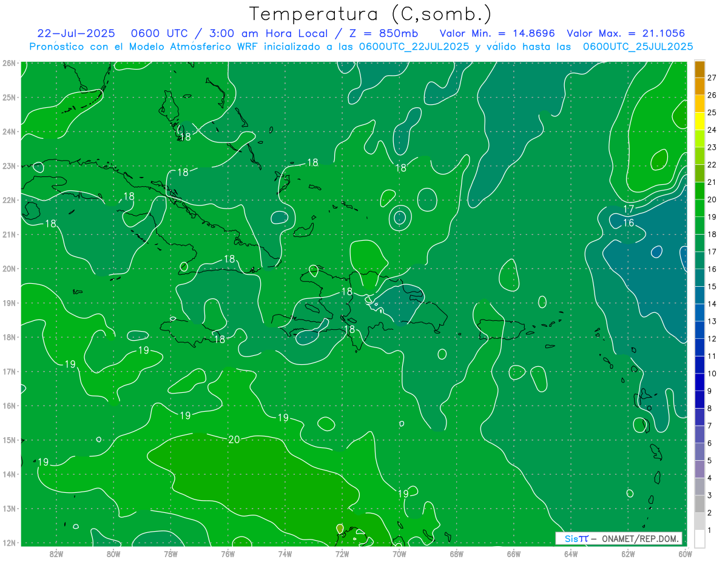Click the "72W" longitude axis label
This screenshot has height=562, width=728.
(342, 553)
